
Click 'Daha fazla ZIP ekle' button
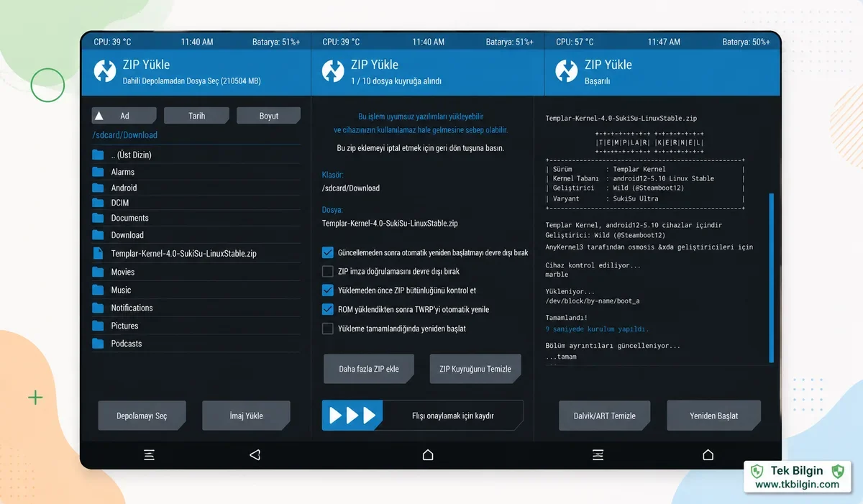point(369,369)
